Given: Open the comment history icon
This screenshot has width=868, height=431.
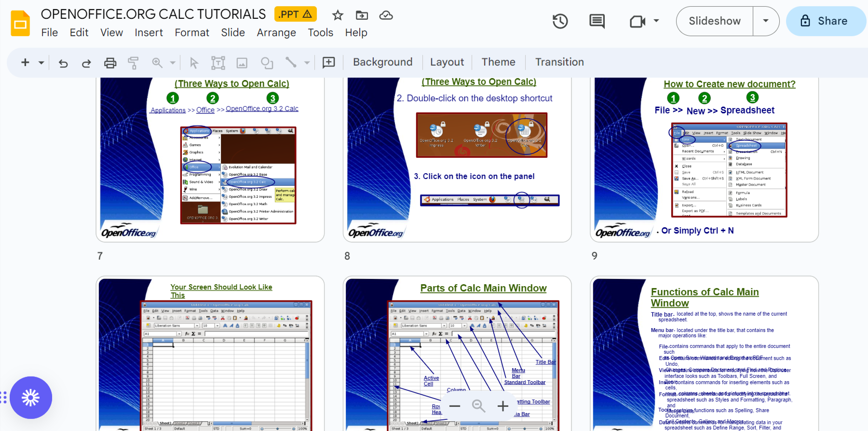Looking at the screenshot, I should pos(597,21).
